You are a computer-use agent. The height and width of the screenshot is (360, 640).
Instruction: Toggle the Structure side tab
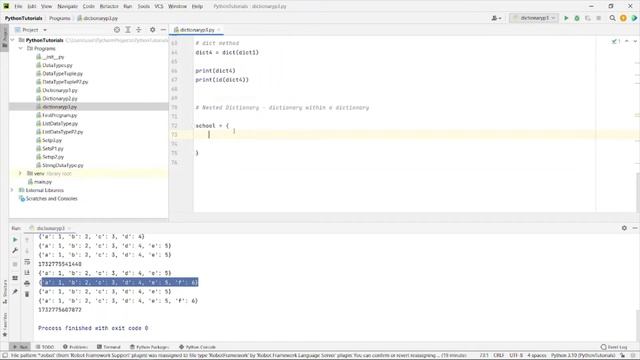(x=5, y=291)
